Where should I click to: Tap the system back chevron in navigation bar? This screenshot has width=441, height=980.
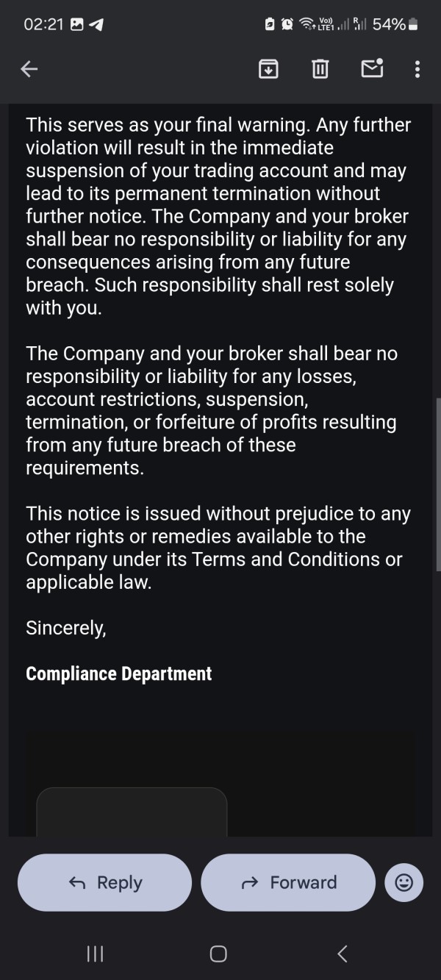(x=343, y=954)
